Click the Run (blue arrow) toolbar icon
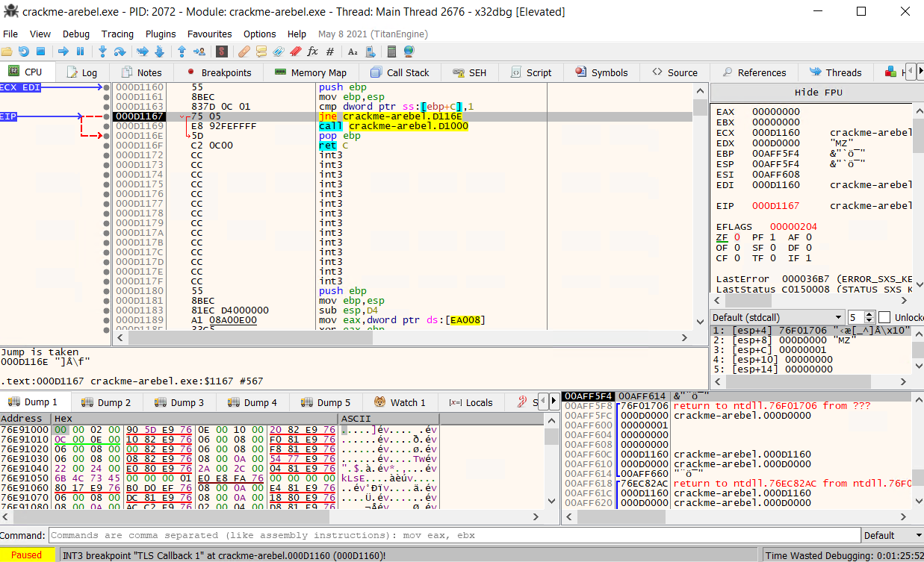The width and height of the screenshot is (924, 562). tap(63, 51)
